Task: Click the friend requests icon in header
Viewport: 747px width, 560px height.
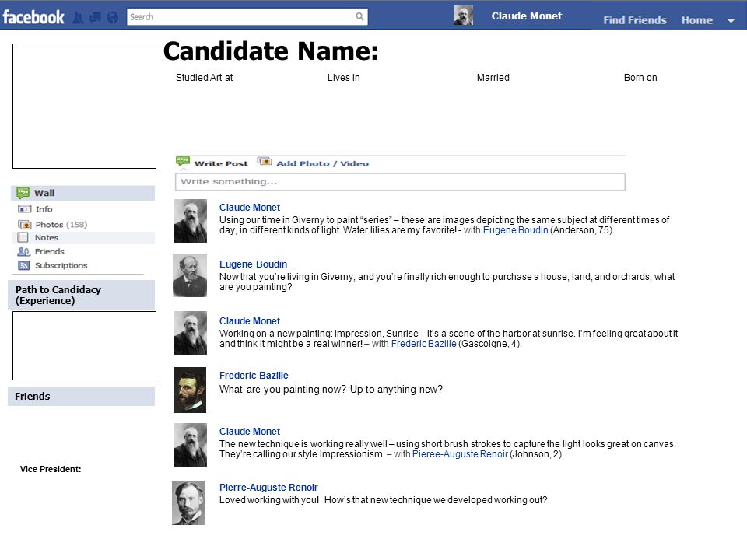Action: coord(78,16)
